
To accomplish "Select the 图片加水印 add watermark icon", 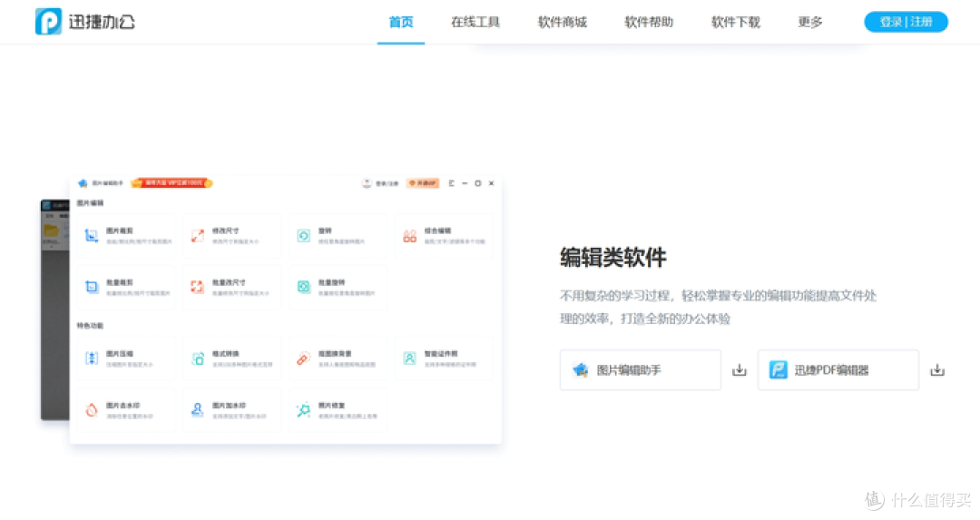I will [198, 410].
